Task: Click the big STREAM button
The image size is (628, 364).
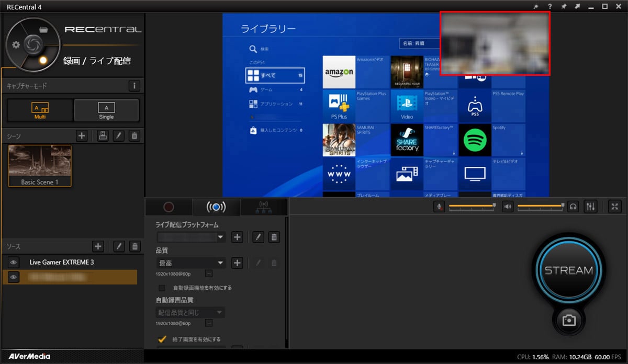Action: [569, 270]
